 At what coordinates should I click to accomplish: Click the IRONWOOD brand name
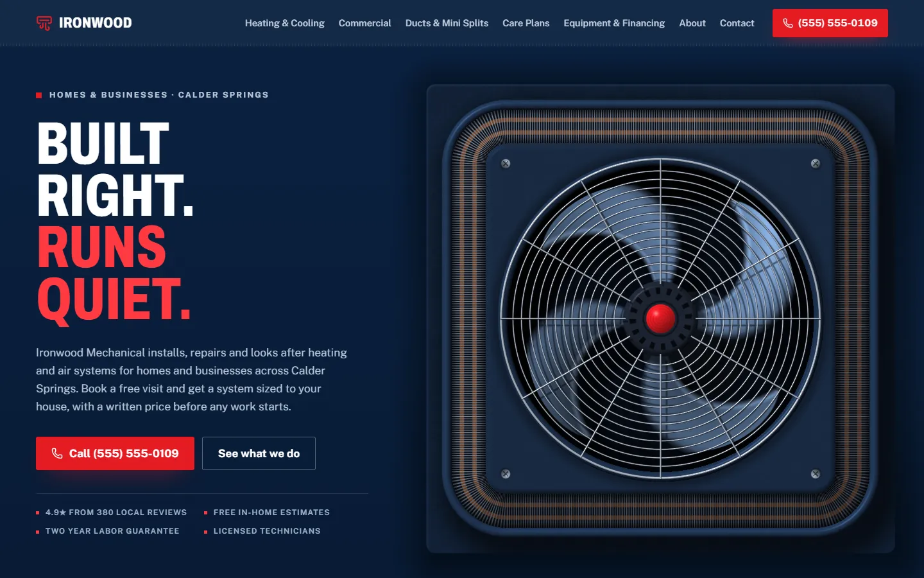click(x=95, y=23)
